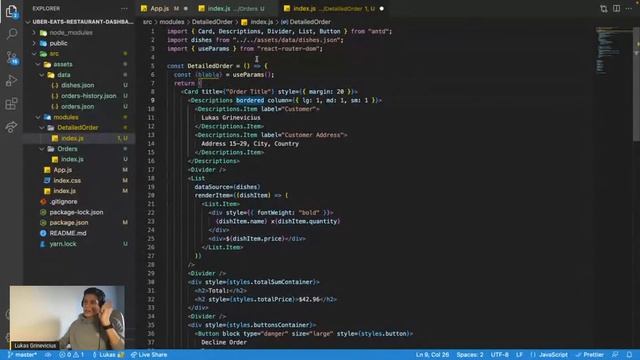Open Prettier formatter status
Screen dimensions: 640x360
(589, 355)
